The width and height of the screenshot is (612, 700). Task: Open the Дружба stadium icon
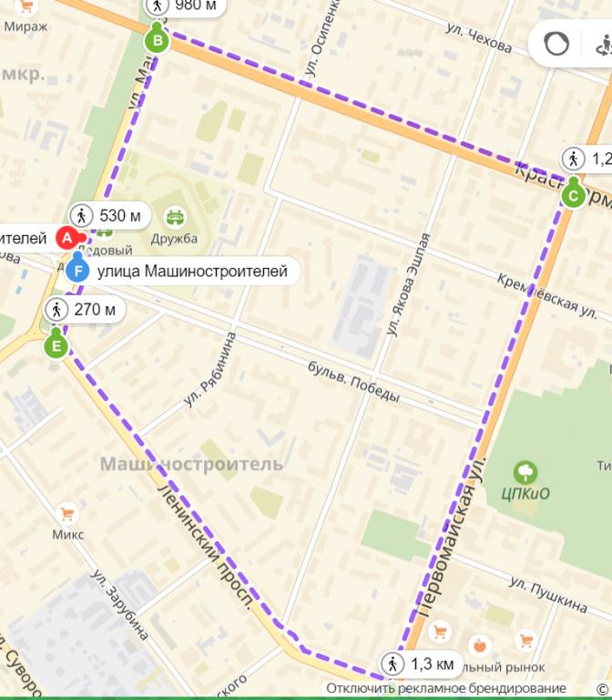coord(176,218)
